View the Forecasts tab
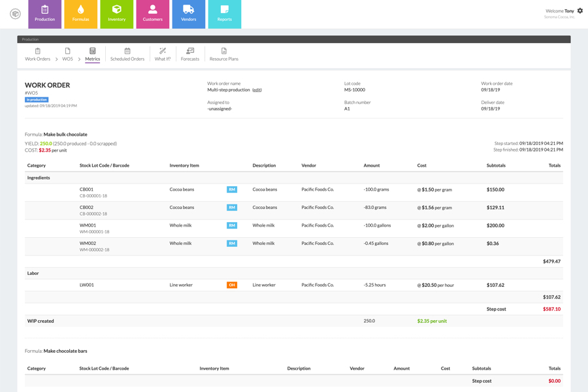This screenshot has width=588, height=392. tap(190, 54)
